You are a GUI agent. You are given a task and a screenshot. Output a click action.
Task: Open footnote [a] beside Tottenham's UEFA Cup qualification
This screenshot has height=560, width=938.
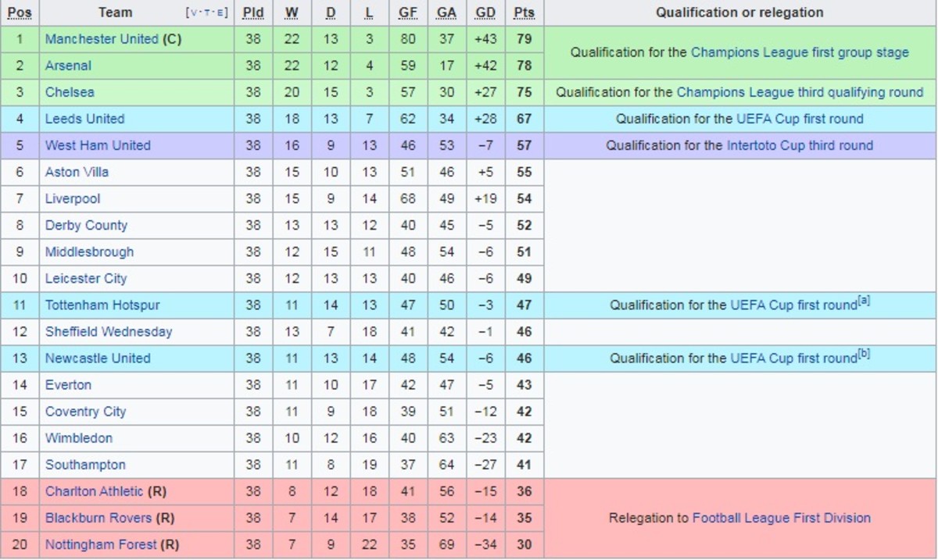click(865, 301)
